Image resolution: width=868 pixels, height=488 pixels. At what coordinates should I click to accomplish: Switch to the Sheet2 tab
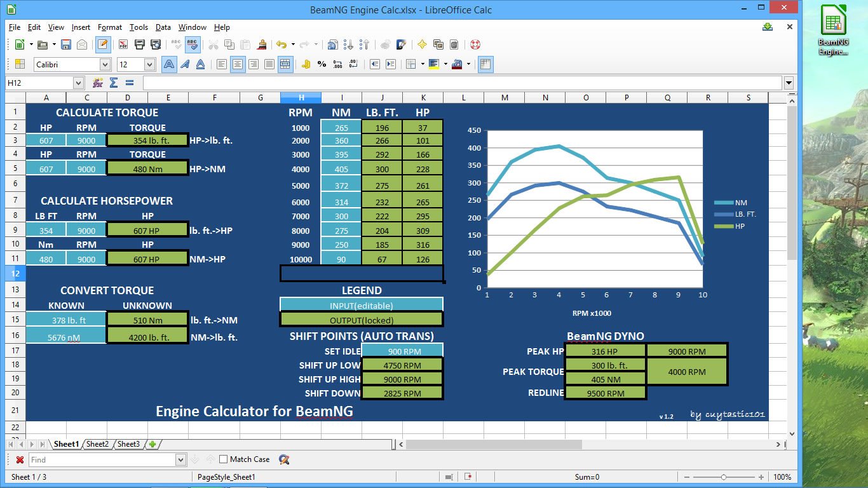[98, 444]
